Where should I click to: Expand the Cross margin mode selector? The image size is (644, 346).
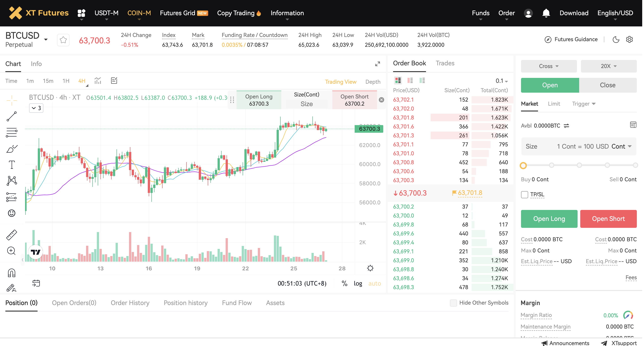pyautogui.click(x=549, y=66)
